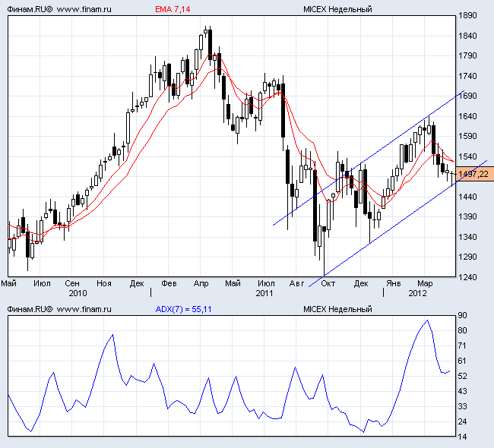This screenshot has height=448, width=494.
Task: Click the 71 value on the ADX axis
Action: [462, 345]
